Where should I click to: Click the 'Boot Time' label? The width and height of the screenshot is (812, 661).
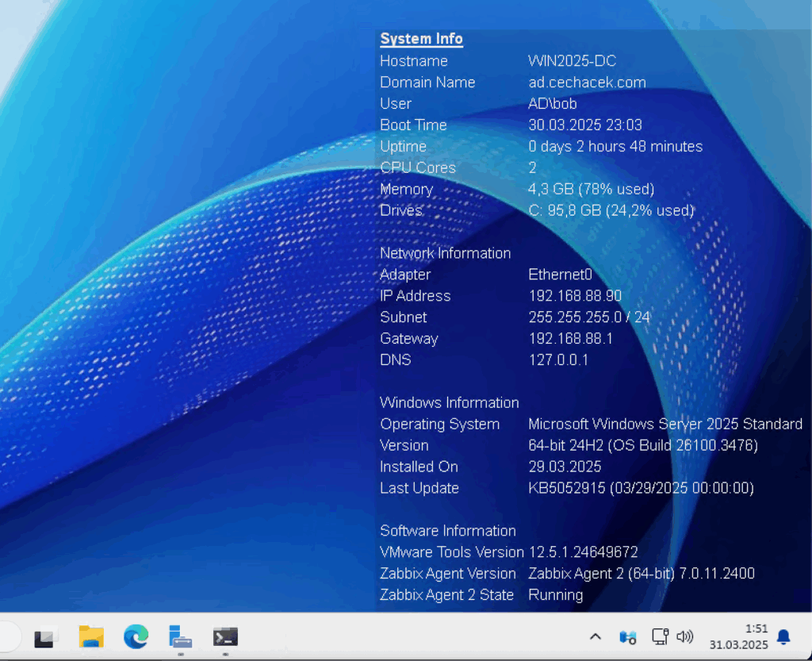click(413, 125)
